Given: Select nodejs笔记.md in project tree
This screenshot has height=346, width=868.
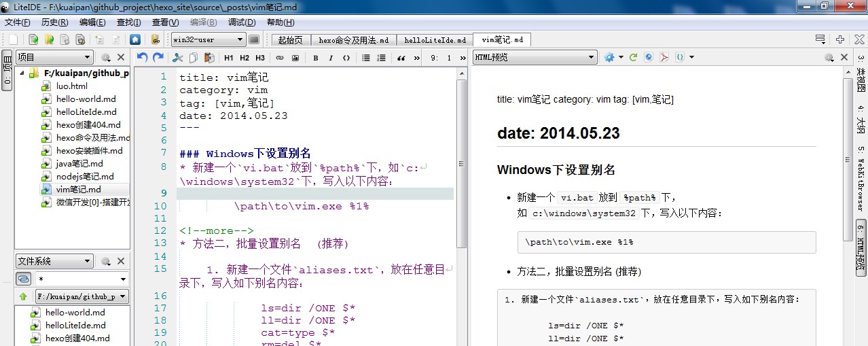Looking at the screenshot, I should pos(85,177).
